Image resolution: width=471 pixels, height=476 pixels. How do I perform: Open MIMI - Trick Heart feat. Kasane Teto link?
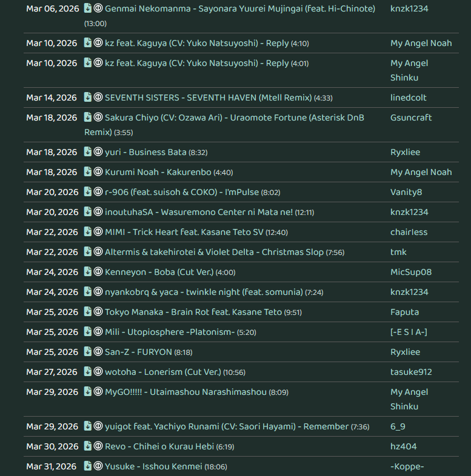coord(184,232)
